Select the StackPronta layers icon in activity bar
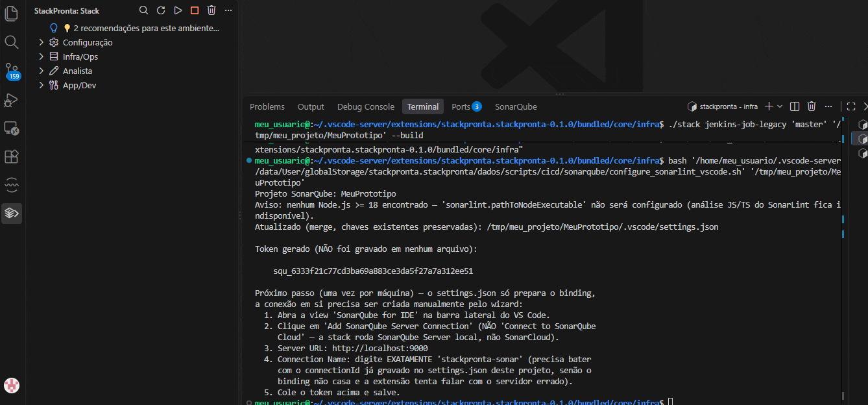The width and height of the screenshot is (868, 405). 11,213
